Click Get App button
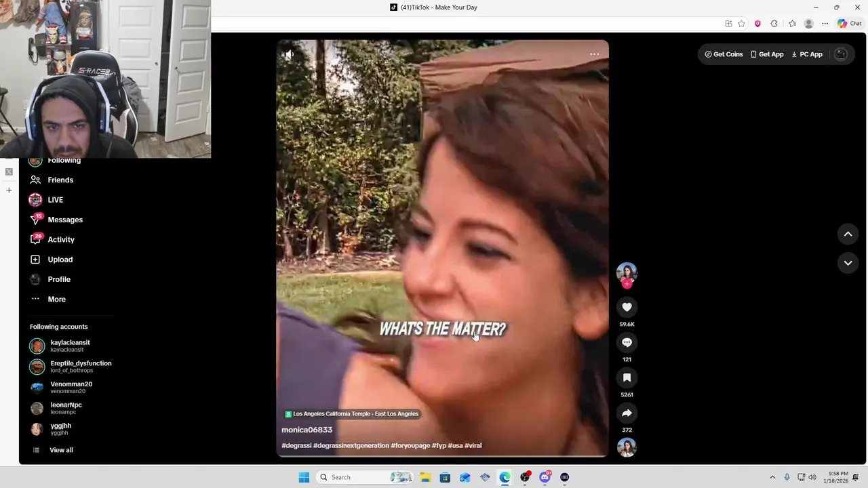This screenshot has height=488, width=868. [x=767, y=54]
